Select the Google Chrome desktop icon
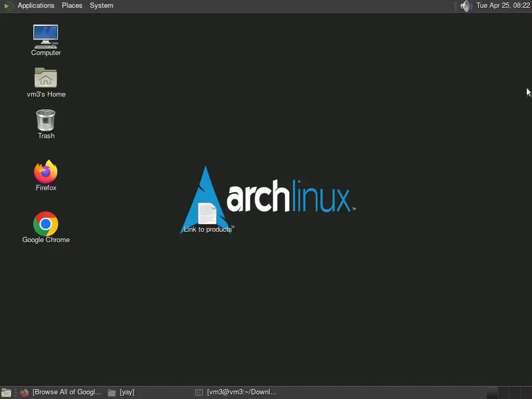 pos(46,223)
